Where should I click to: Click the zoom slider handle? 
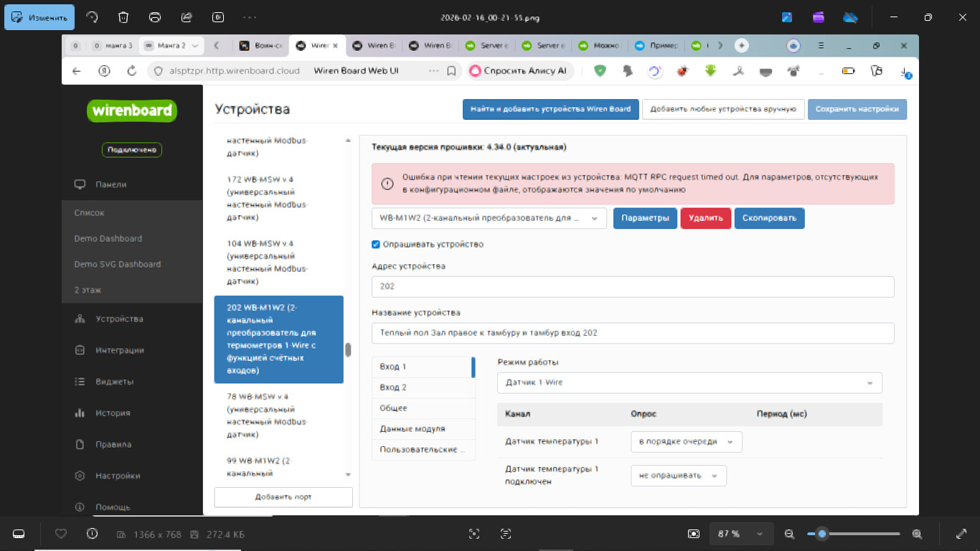822,534
